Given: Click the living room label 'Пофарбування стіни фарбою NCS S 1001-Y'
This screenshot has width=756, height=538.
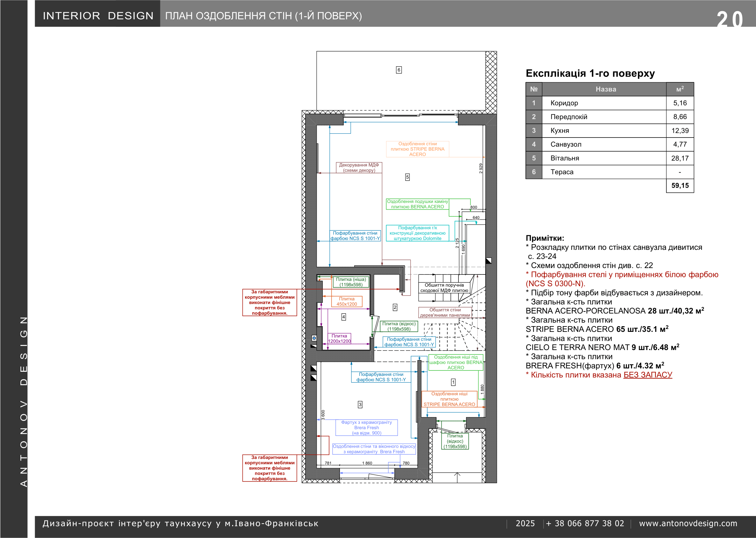Looking at the screenshot, I should click(x=355, y=236).
